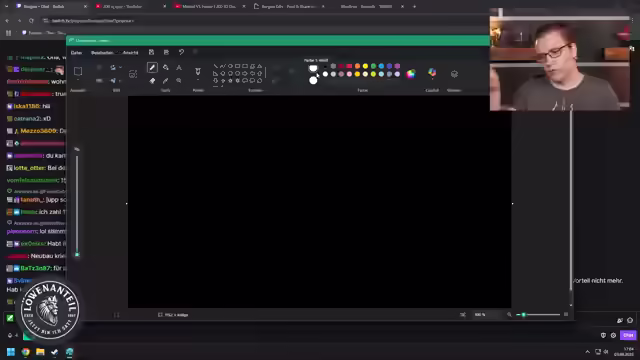640x360 pixels.
Task: Switch to the second browser tab
Action: tap(130, 7)
